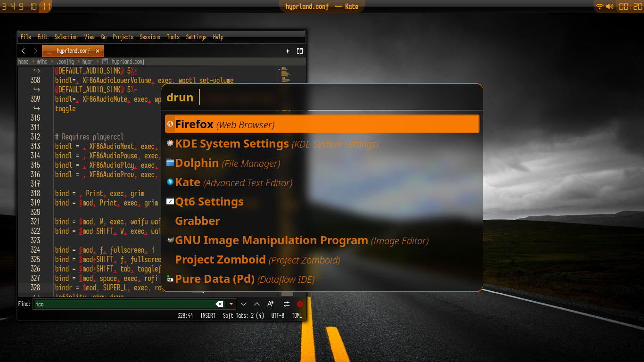The width and height of the screenshot is (644, 362).
Task: Switch to workspace 4 in top bar
Action: coord(13,6)
